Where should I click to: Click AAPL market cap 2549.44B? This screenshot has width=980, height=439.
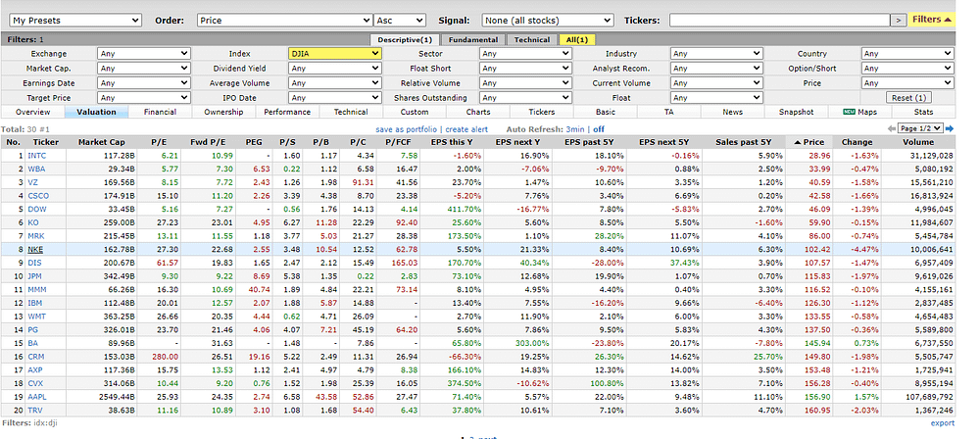(119, 397)
